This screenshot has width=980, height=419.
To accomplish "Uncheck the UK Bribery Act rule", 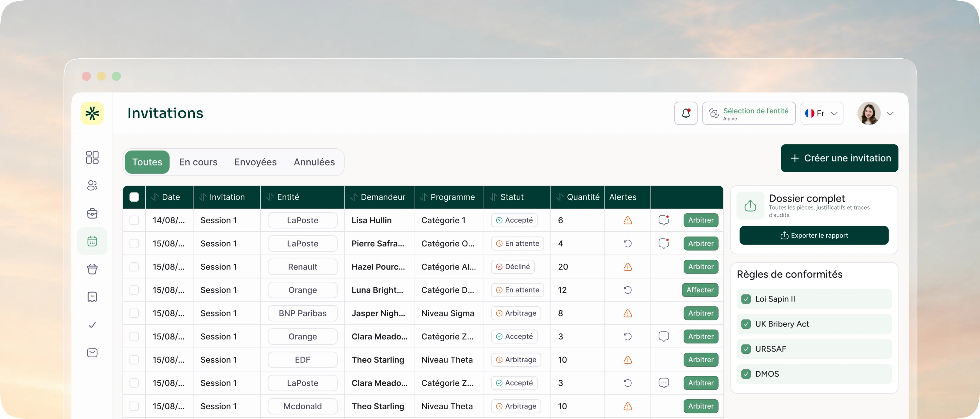I will (746, 324).
